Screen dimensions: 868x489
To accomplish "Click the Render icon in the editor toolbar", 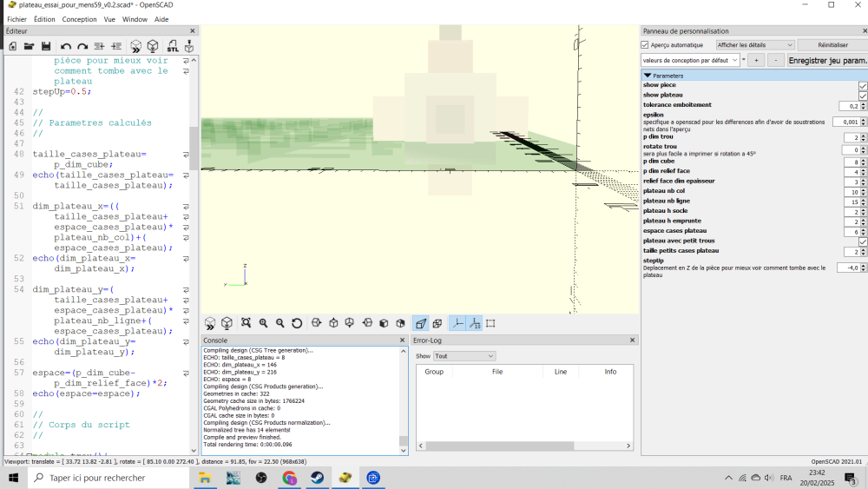I will point(153,46).
